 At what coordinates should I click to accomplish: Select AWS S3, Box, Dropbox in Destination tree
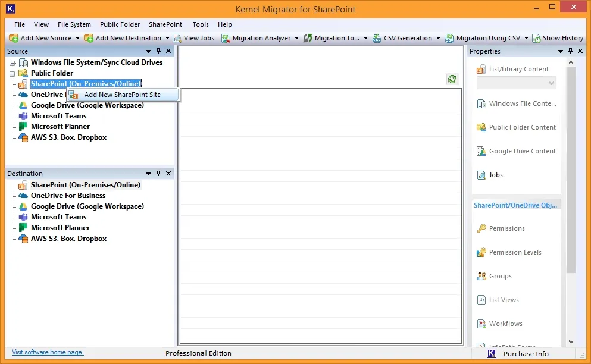click(68, 238)
